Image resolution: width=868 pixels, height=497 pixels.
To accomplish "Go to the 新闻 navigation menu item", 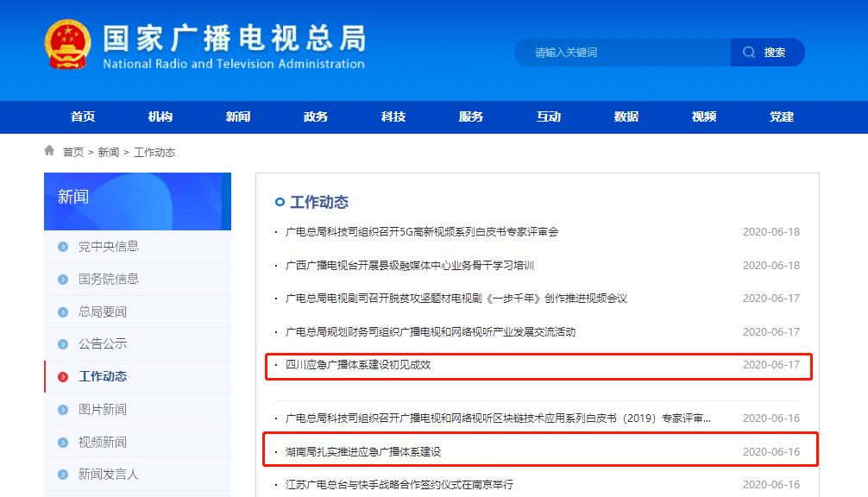I will point(238,116).
